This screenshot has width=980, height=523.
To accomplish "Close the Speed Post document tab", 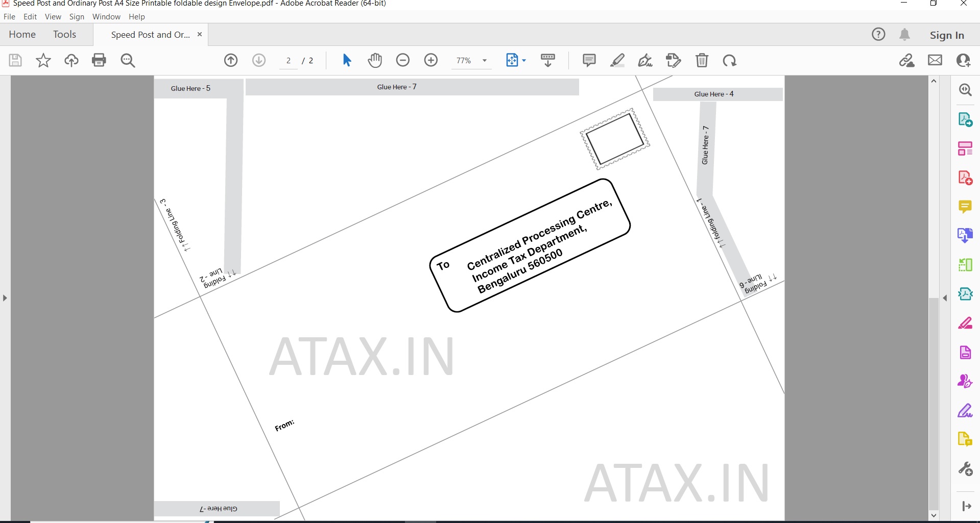I will pyautogui.click(x=200, y=34).
